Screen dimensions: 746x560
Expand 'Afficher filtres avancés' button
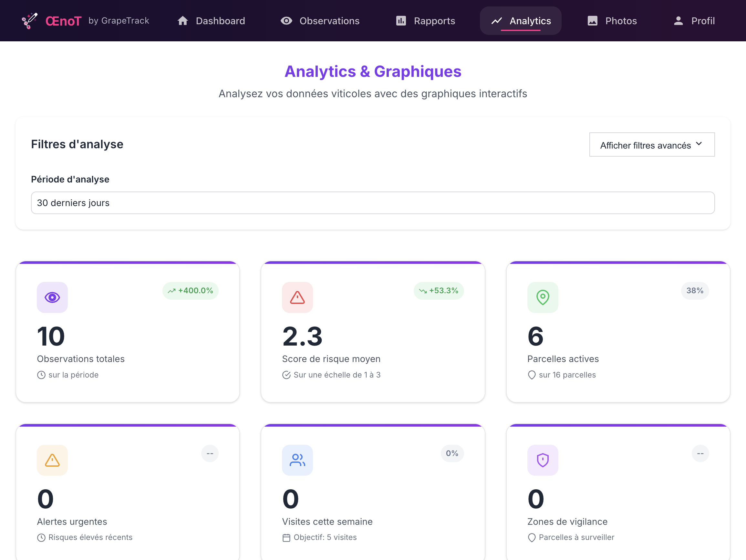point(652,144)
